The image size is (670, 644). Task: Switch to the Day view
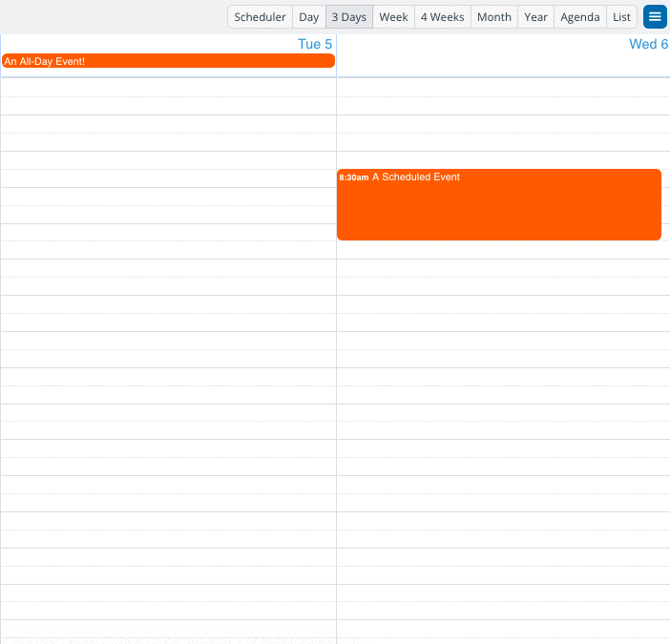(309, 16)
